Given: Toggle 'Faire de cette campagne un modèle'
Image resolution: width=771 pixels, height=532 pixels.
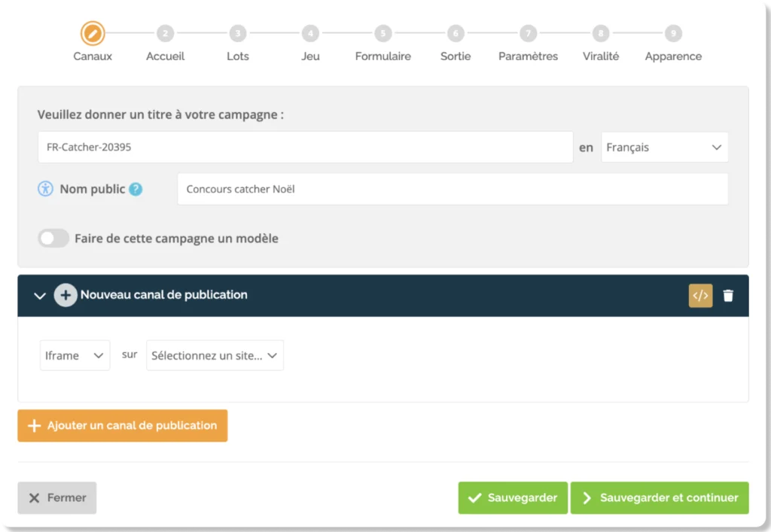Looking at the screenshot, I should pos(53,239).
